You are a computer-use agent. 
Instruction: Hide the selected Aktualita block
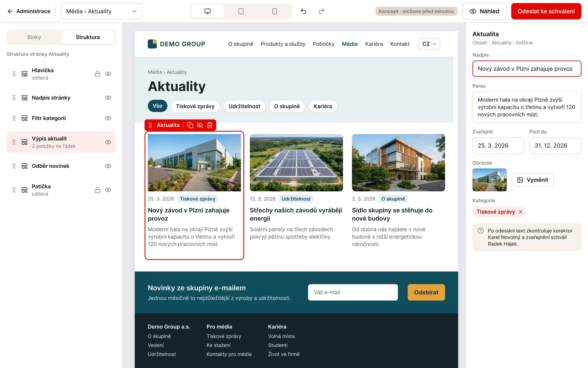200,125
